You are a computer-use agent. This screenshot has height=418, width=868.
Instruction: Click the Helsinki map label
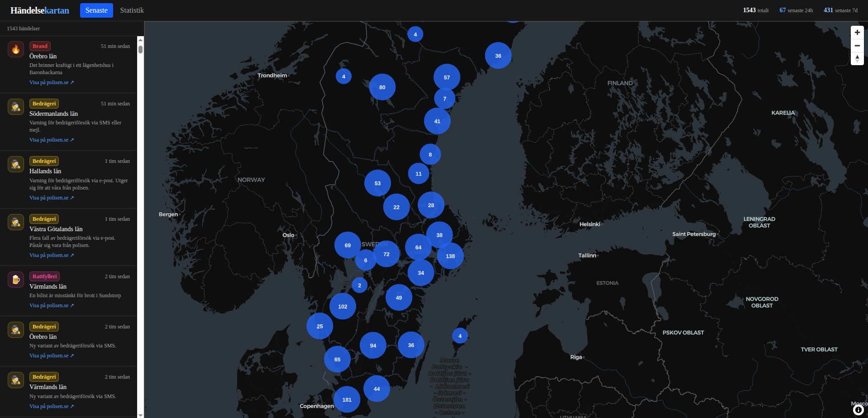tap(590, 224)
